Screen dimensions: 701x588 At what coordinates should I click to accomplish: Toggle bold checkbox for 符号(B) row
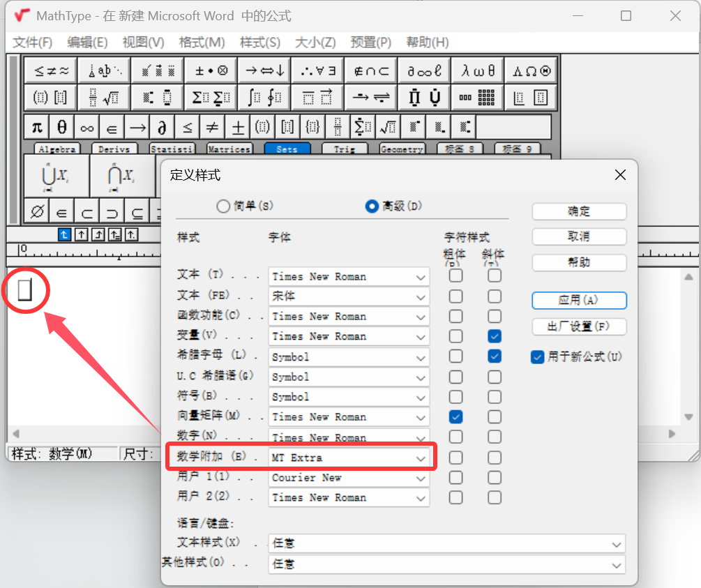coord(455,397)
